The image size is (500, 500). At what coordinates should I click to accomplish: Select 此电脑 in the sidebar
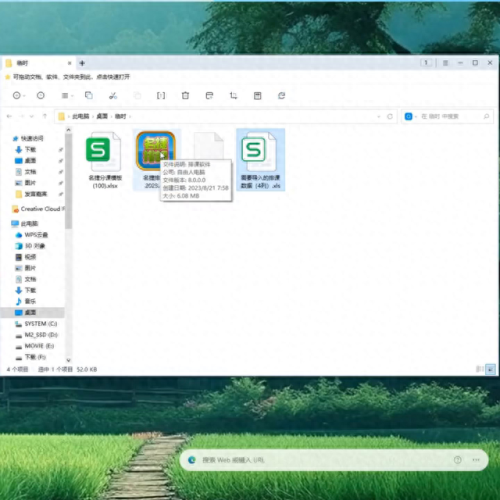[x=25, y=224]
